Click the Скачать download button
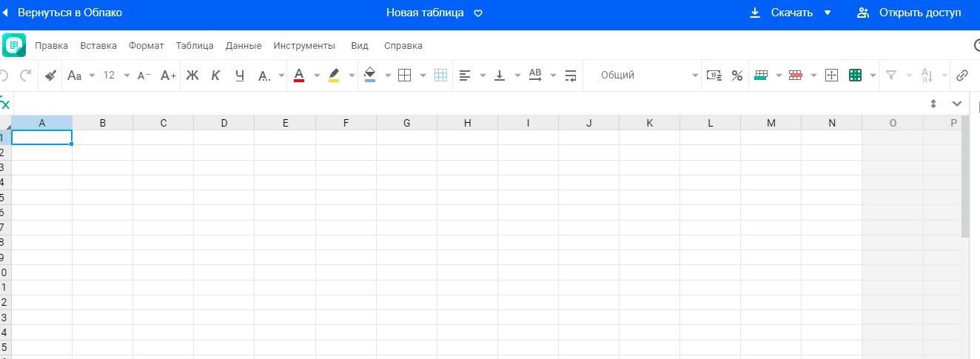This screenshot has height=359, width=980. (x=781, y=13)
